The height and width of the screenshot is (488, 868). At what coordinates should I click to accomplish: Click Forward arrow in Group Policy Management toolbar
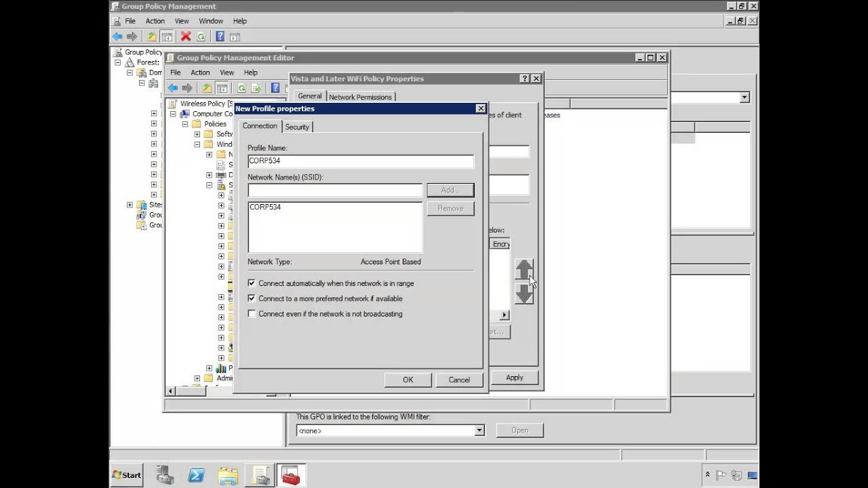click(x=132, y=37)
